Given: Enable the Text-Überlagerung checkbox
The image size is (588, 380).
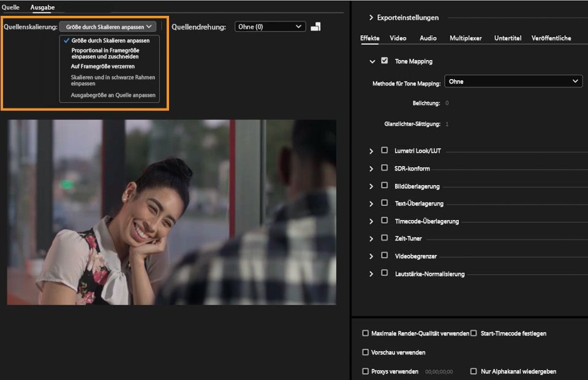Looking at the screenshot, I should click(x=385, y=203).
